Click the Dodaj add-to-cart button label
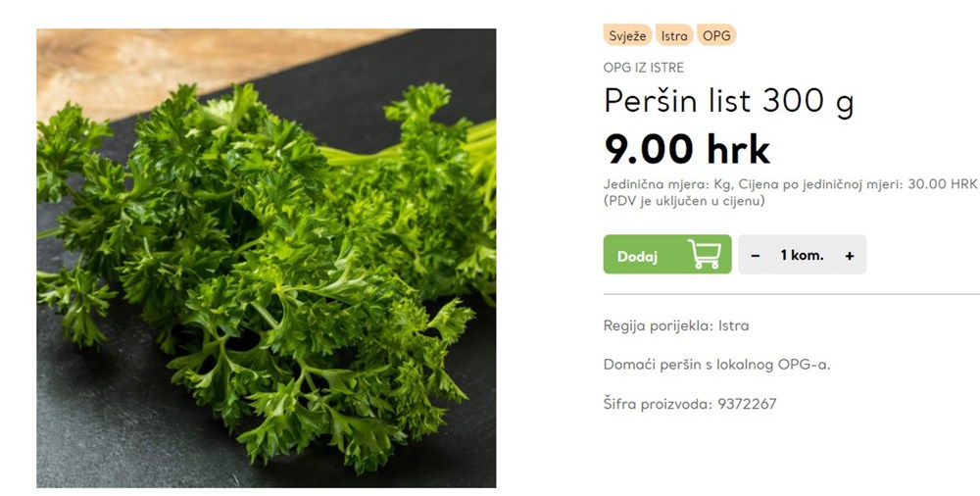Image resolution: width=980 pixels, height=496 pixels. pos(638,257)
